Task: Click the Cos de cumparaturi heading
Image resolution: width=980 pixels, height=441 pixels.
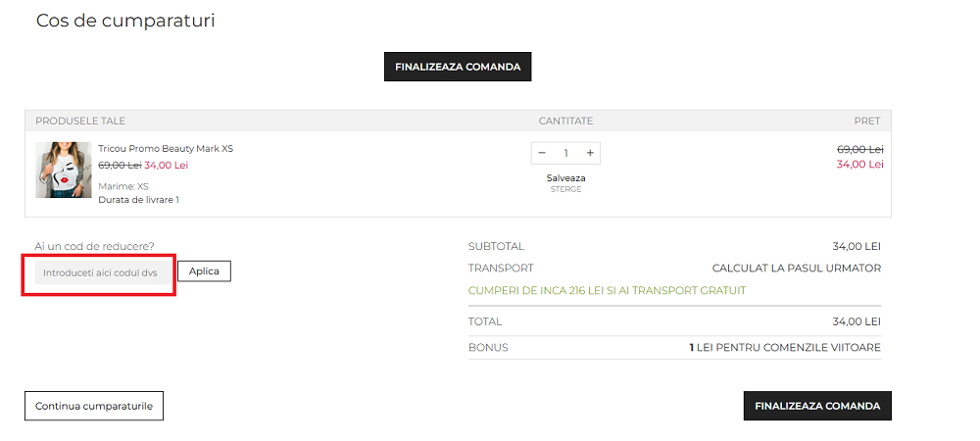Action: [x=125, y=21]
